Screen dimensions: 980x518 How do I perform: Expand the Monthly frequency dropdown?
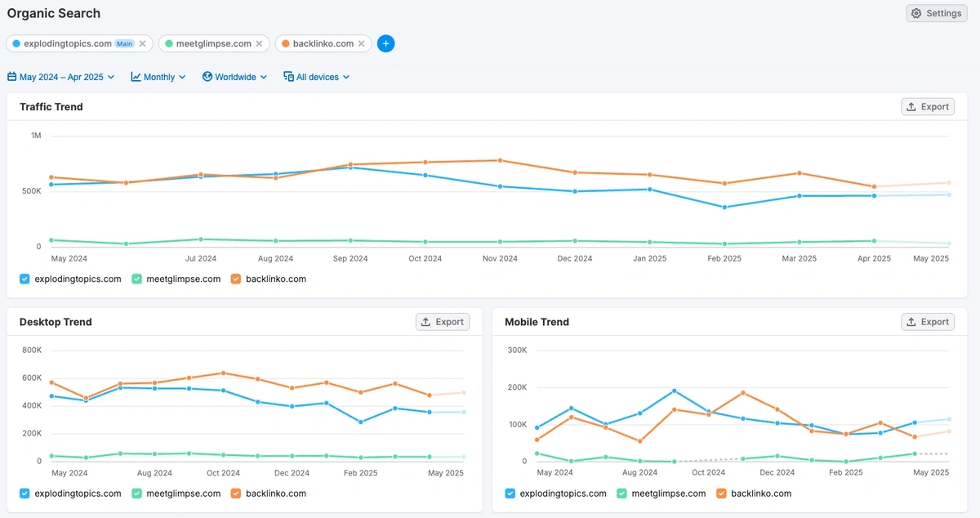[158, 76]
